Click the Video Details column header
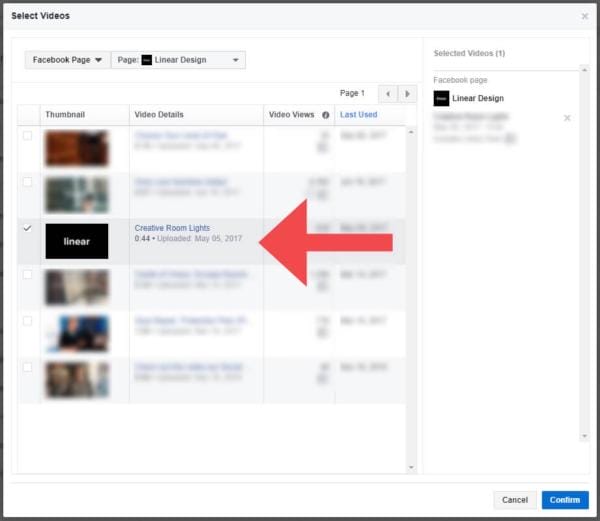This screenshot has height=521, width=600. [159, 115]
